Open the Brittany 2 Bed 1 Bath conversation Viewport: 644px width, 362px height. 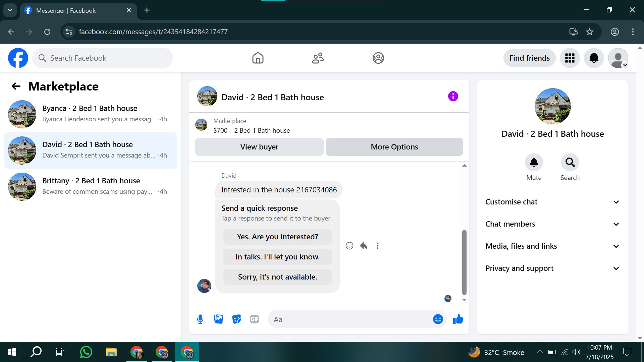91,186
